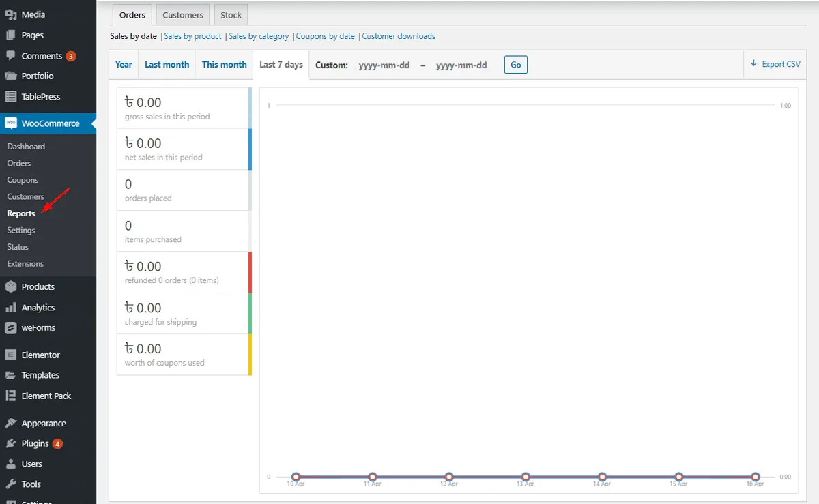The height and width of the screenshot is (504, 819).
Task: Focus the custom start date field
Action: tap(384, 65)
